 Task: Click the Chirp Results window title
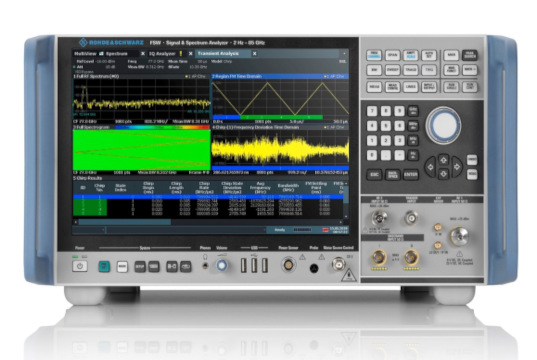click(88, 178)
